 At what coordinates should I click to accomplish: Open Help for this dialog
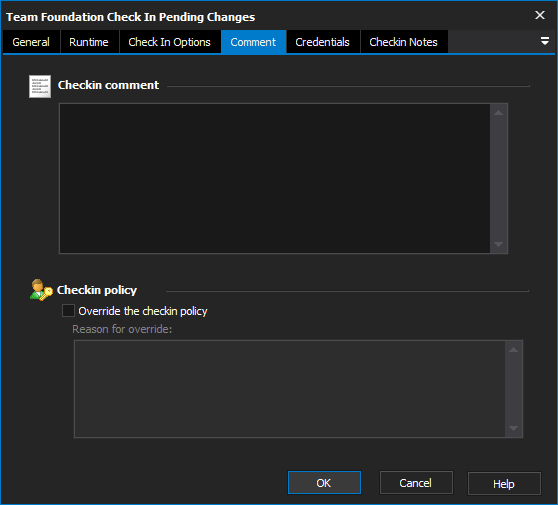coord(504,484)
